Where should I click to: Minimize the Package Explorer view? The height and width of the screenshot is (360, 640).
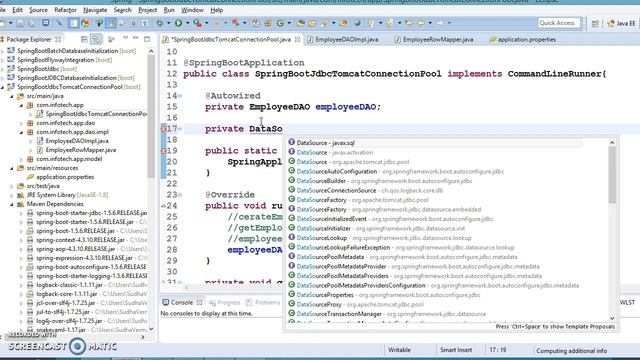[136, 38]
